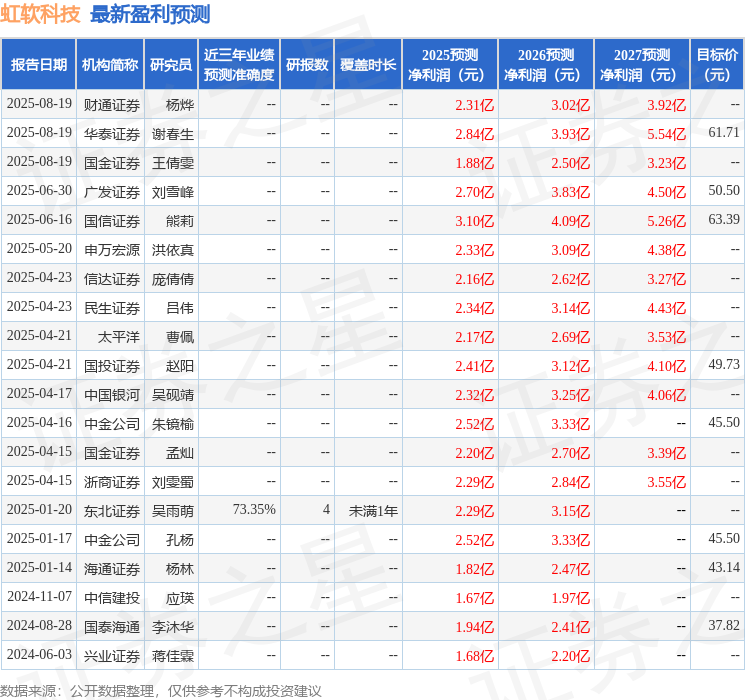
Task: Click the 2026预测净利润 header
Action: 546,65
